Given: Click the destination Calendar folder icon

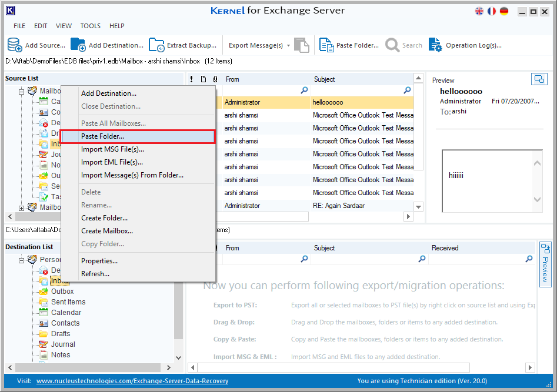Looking at the screenshot, I should pos(44,313).
